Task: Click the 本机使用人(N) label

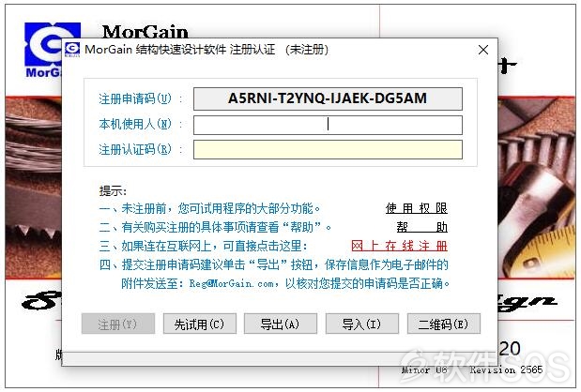Action: pyautogui.click(x=135, y=124)
